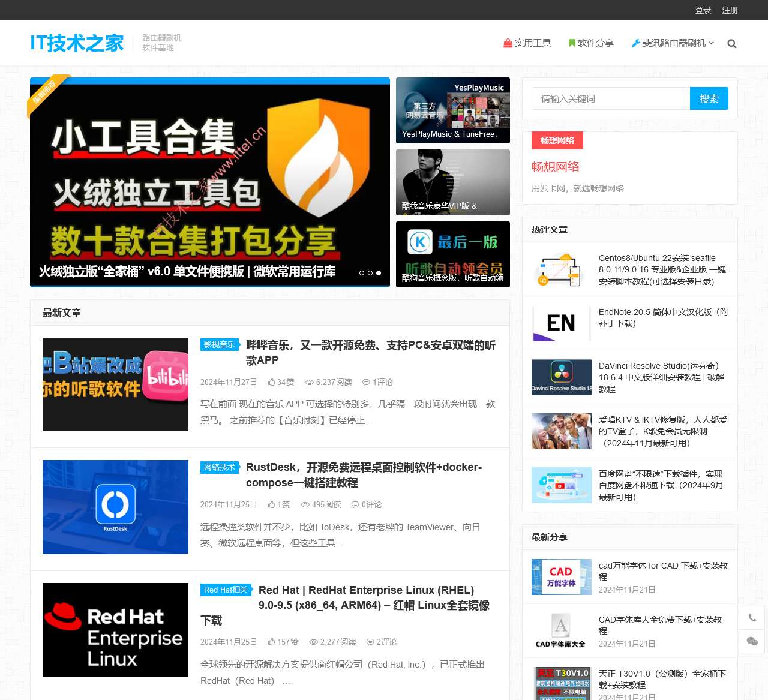
Task: Click the 495阅读 view count
Action: [321, 504]
